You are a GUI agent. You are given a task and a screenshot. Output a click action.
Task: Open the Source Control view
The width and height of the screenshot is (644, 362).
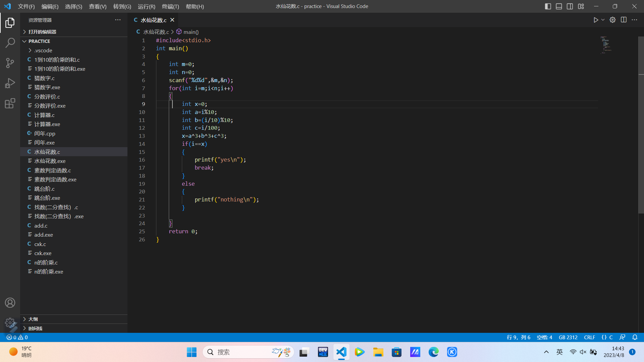[x=10, y=63]
